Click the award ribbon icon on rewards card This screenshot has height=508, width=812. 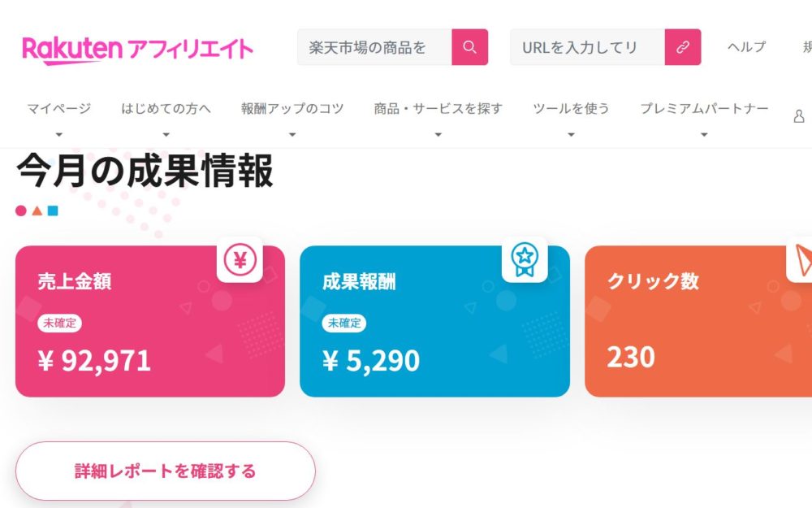coord(525,260)
